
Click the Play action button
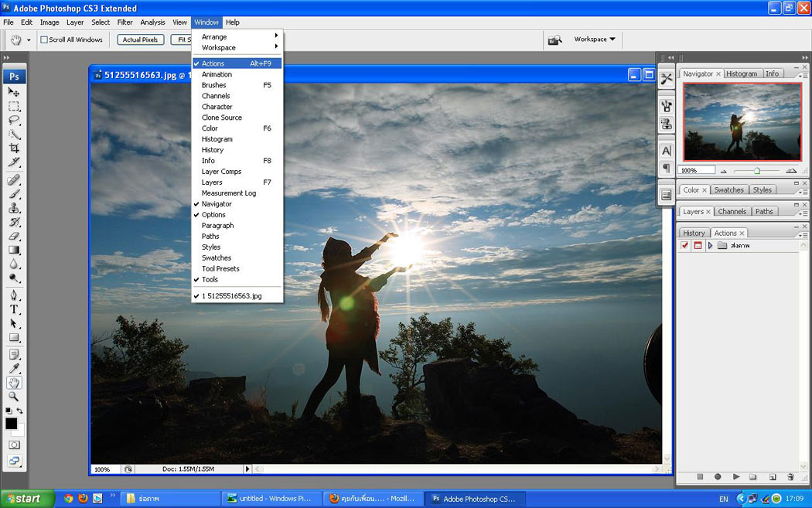pos(736,477)
